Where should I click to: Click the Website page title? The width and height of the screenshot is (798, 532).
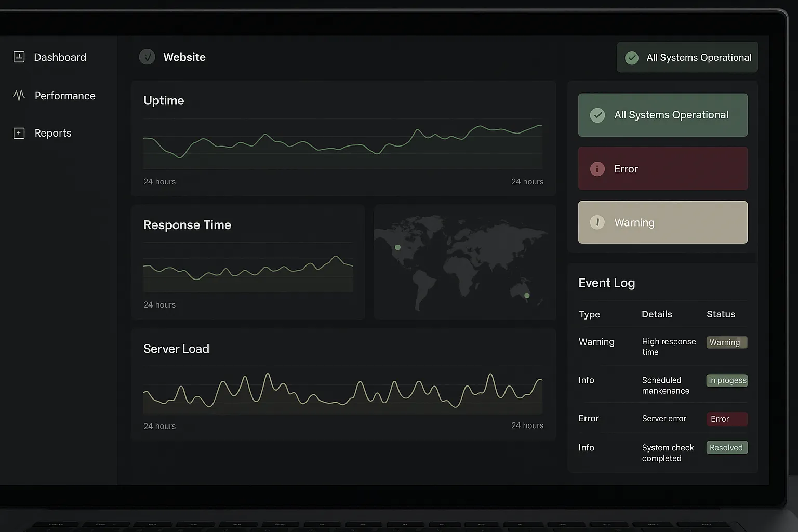click(x=184, y=57)
